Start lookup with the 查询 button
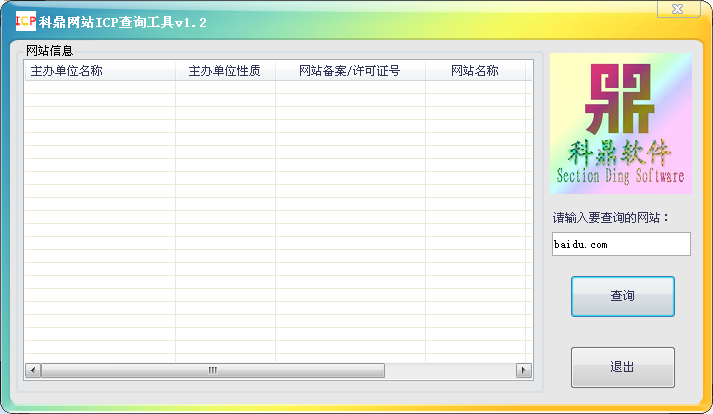This screenshot has width=713, height=414. [x=623, y=296]
